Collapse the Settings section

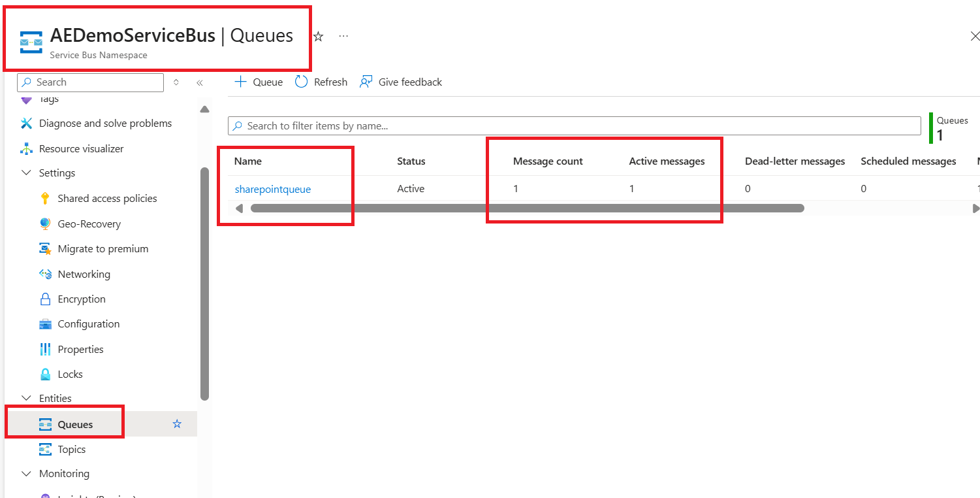27,173
